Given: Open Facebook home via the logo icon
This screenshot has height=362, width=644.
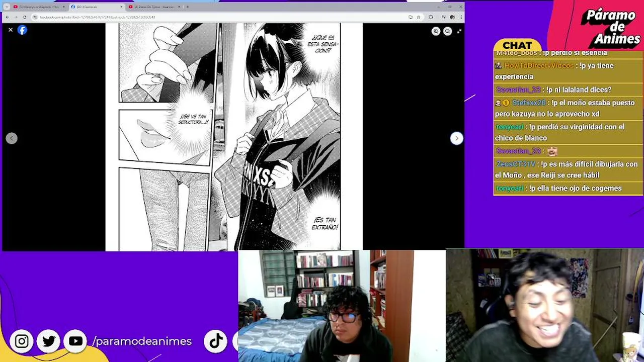Looking at the screenshot, I should [x=22, y=30].
